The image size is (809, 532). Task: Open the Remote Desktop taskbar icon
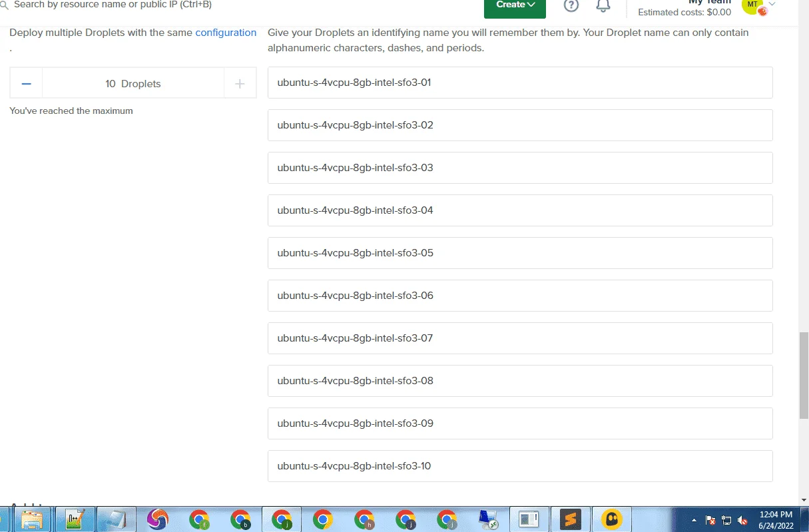point(489,519)
